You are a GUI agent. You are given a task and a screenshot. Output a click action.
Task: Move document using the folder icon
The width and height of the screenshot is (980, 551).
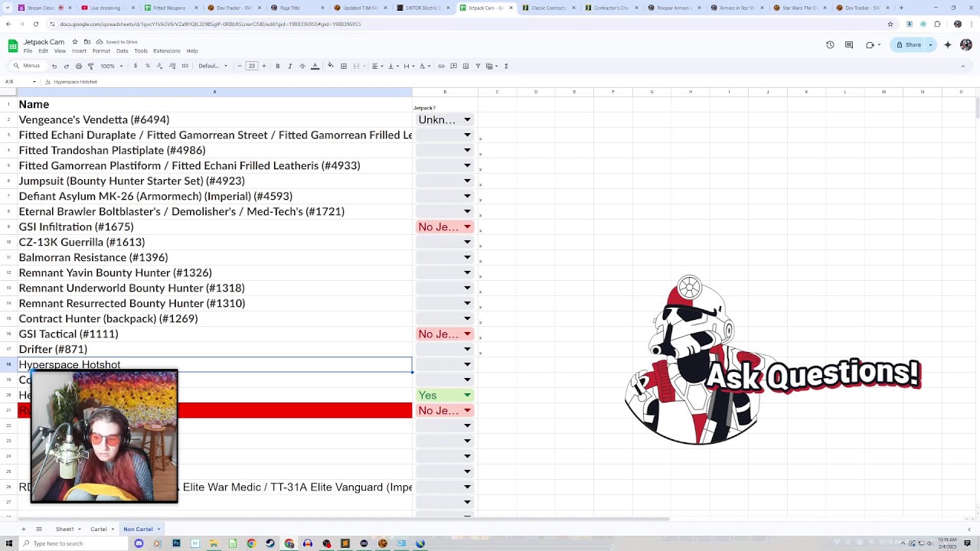[87, 42]
